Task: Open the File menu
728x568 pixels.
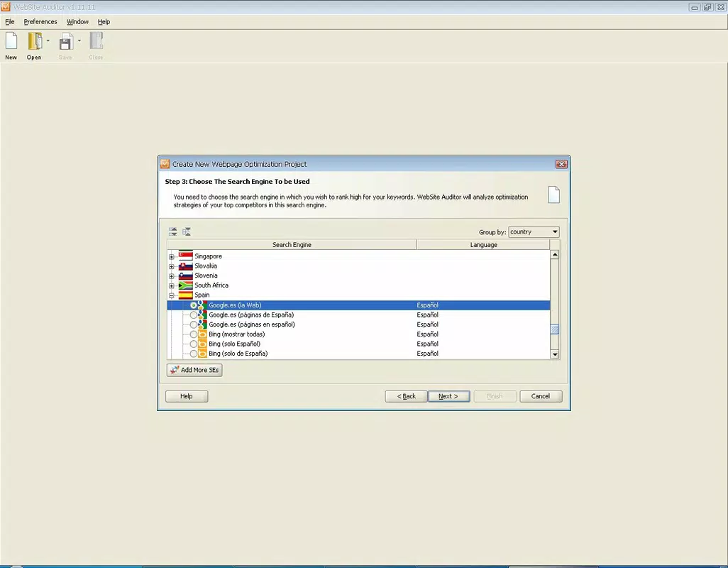Action: 10,22
